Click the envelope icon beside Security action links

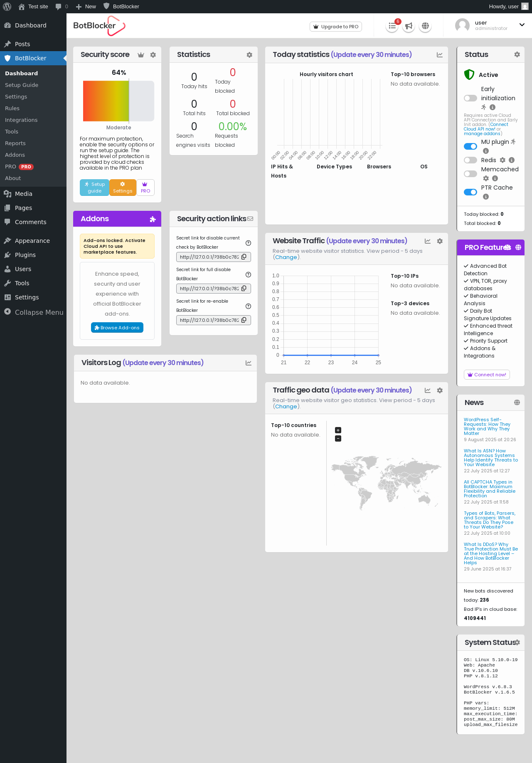click(250, 219)
